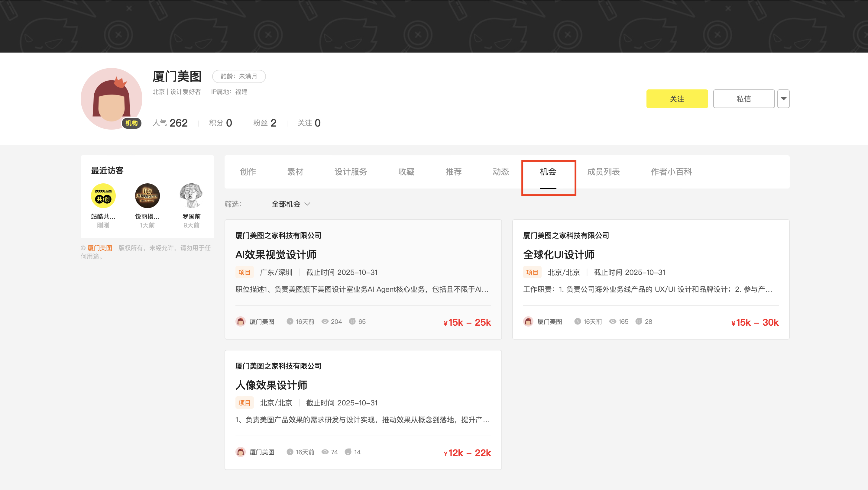Click 项目 tag on AI效果视觉设计师 card
Viewport: 868px width, 490px height.
tap(244, 272)
